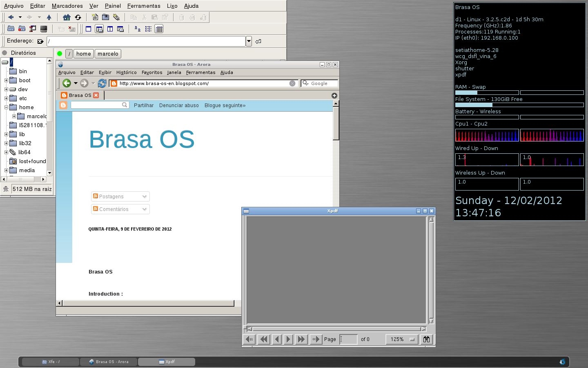The height and width of the screenshot is (368, 588).
Task: Create a new file in Xfe toolbar
Action: point(95,17)
